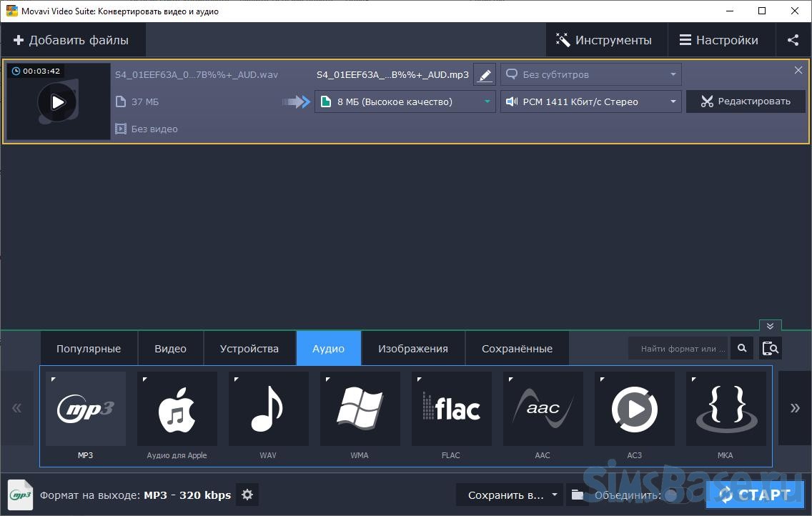Select the MP3 format icon
The width and height of the screenshot is (812, 516).
pyautogui.click(x=85, y=409)
